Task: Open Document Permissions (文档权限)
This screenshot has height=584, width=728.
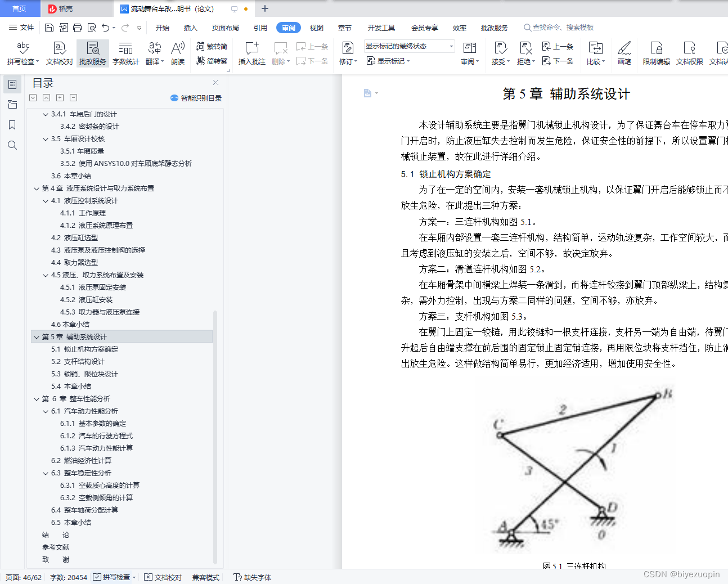Action: [x=690, y=53]
